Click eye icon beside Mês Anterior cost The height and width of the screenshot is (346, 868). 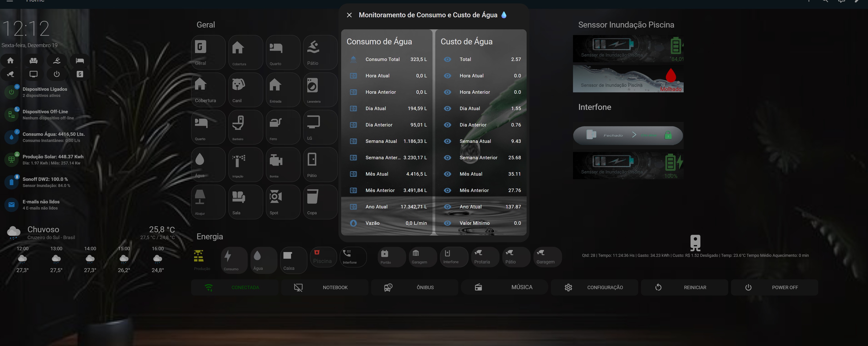(447, 191)
